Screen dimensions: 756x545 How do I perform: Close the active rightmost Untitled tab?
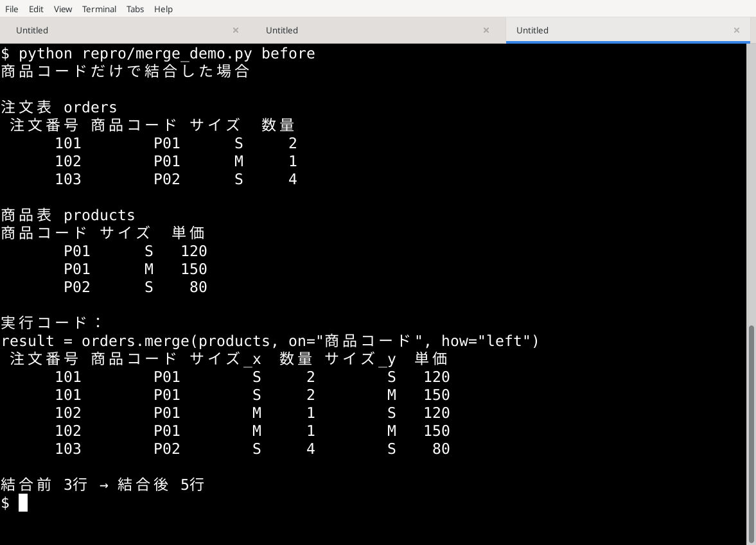tap(736, 30)
